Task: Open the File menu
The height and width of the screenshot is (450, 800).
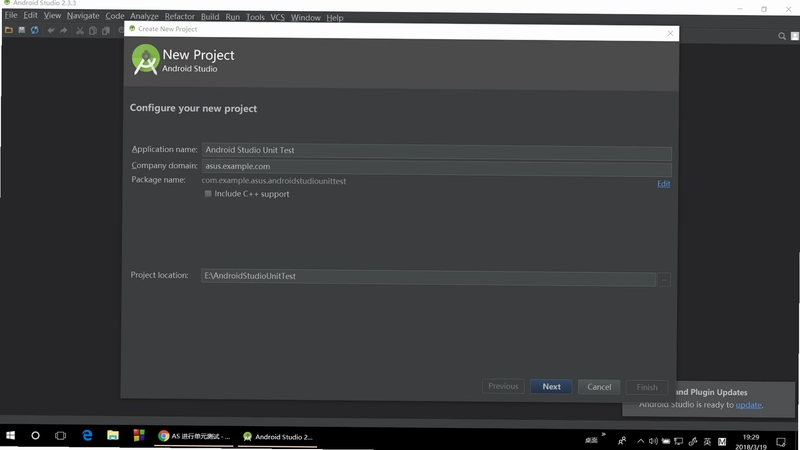Action: click(11, 15)
